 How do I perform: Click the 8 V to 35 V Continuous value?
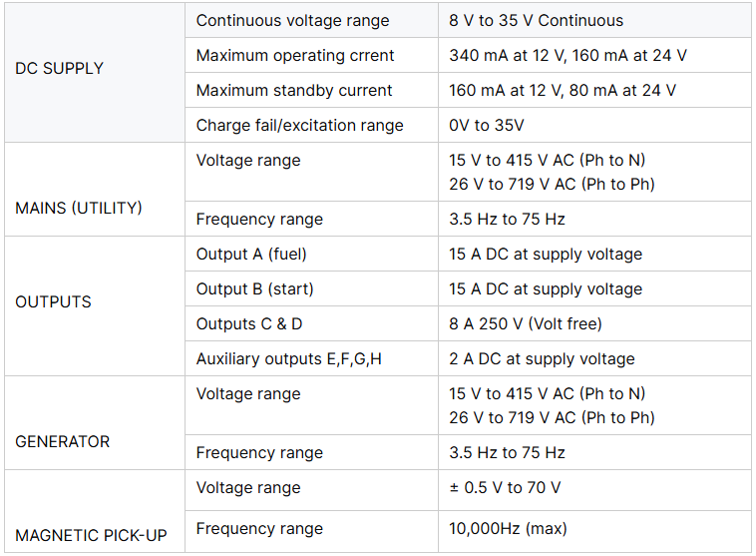tap(536, 20)
